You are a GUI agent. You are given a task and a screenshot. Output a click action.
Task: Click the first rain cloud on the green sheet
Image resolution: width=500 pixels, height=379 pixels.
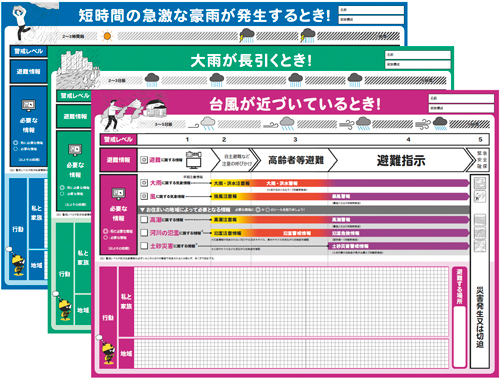(152, 80)
